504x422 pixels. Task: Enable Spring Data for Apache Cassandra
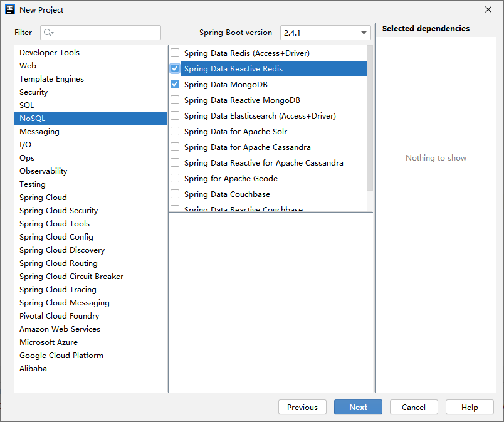coord(175,147)
